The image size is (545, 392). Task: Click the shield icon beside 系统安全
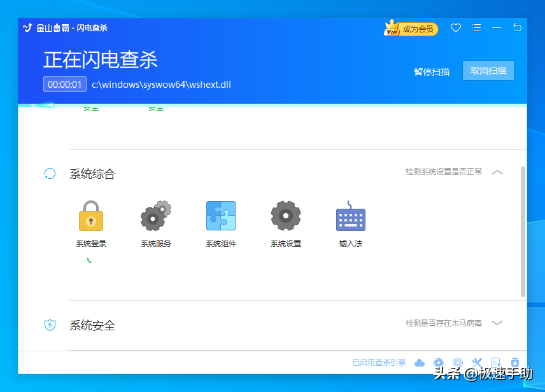[50, 325]
